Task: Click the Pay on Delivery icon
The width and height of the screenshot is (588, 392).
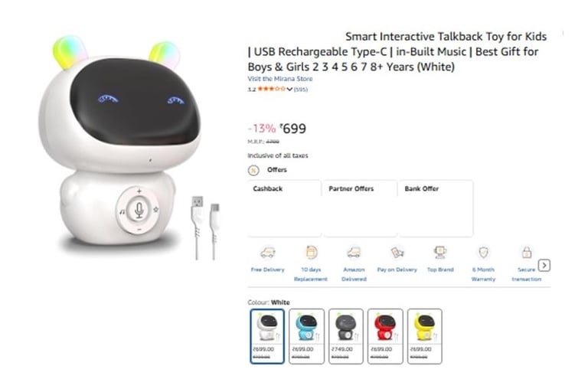Action: (397, 253)
